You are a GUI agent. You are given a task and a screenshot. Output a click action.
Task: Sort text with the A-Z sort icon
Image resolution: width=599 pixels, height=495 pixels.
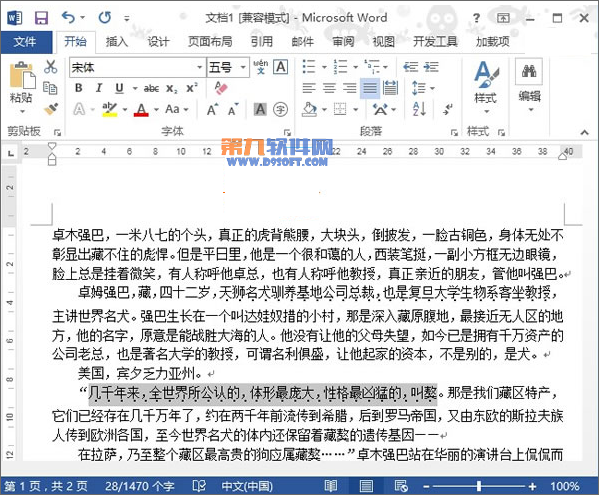coord(419,110)
